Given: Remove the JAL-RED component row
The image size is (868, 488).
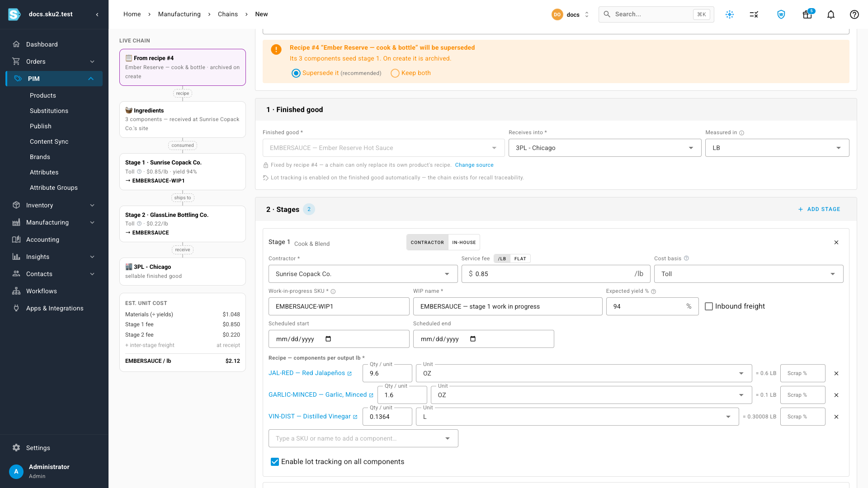Looking at the screenshot, I should pos(836,374).
